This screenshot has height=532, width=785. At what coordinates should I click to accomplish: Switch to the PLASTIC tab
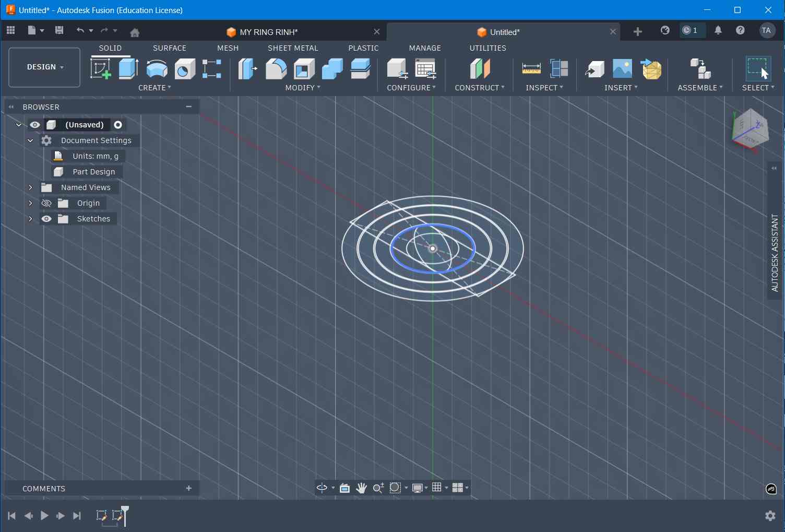tap(363, 48)
